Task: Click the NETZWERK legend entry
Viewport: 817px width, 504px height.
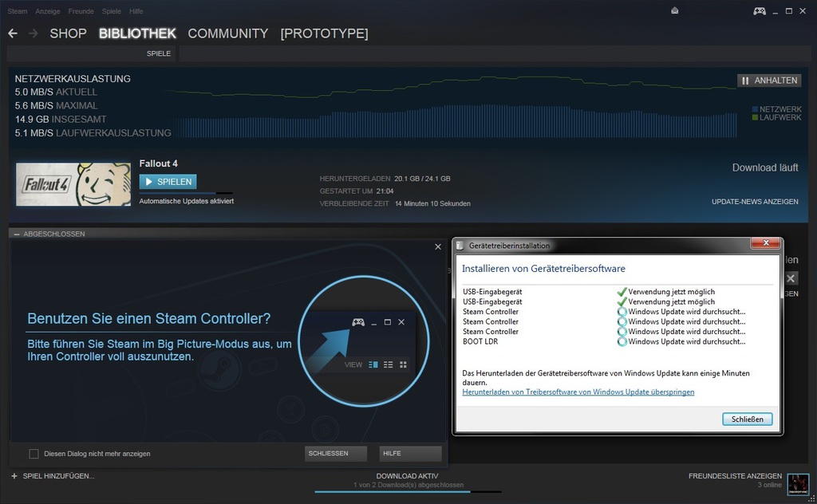Action: tap(776, 109)
